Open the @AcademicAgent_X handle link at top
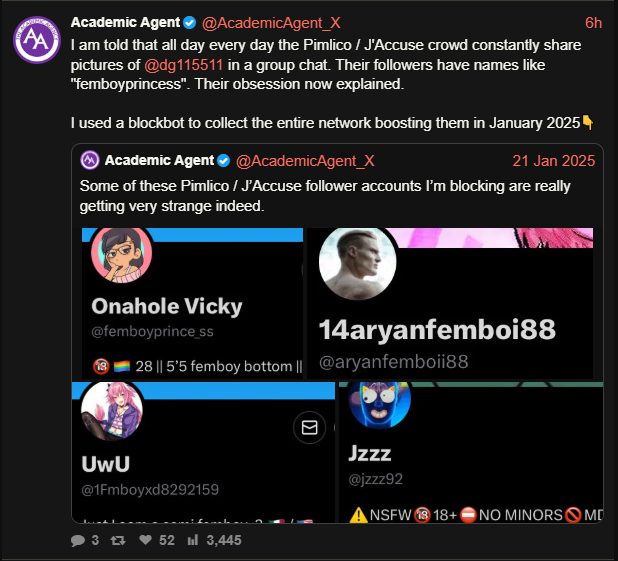The image size is (618, 561). [x=271, y=23]
